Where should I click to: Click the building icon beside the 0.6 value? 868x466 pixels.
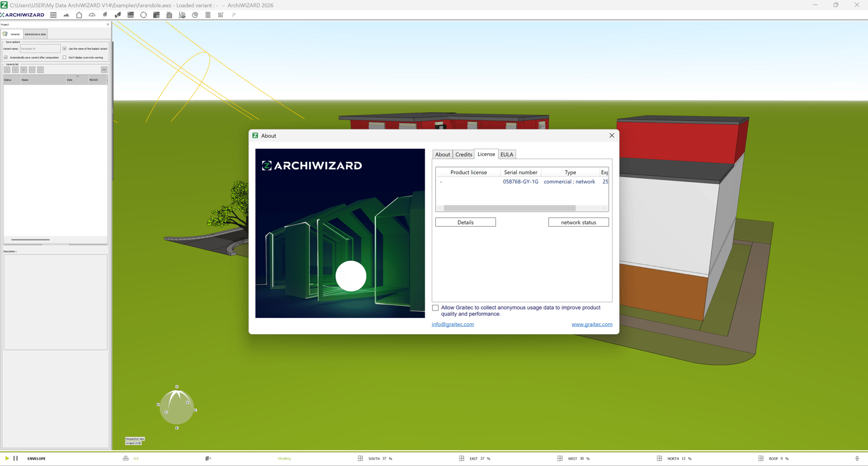click(126, 458)
